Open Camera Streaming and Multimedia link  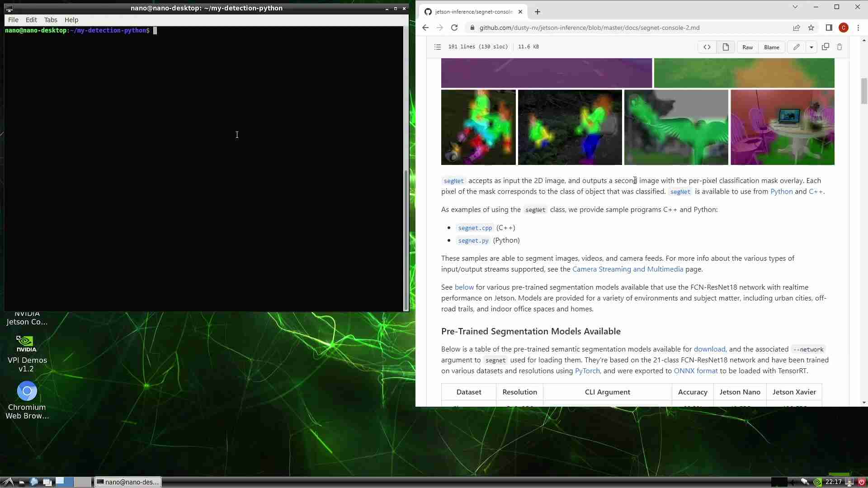click(x=627, y=269)
